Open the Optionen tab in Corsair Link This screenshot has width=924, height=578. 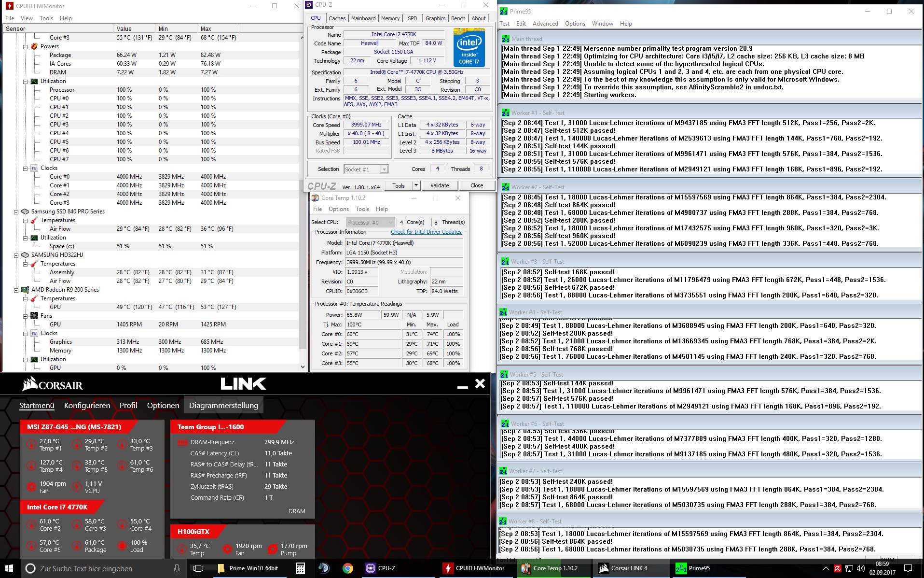click(x=163, y=405)
